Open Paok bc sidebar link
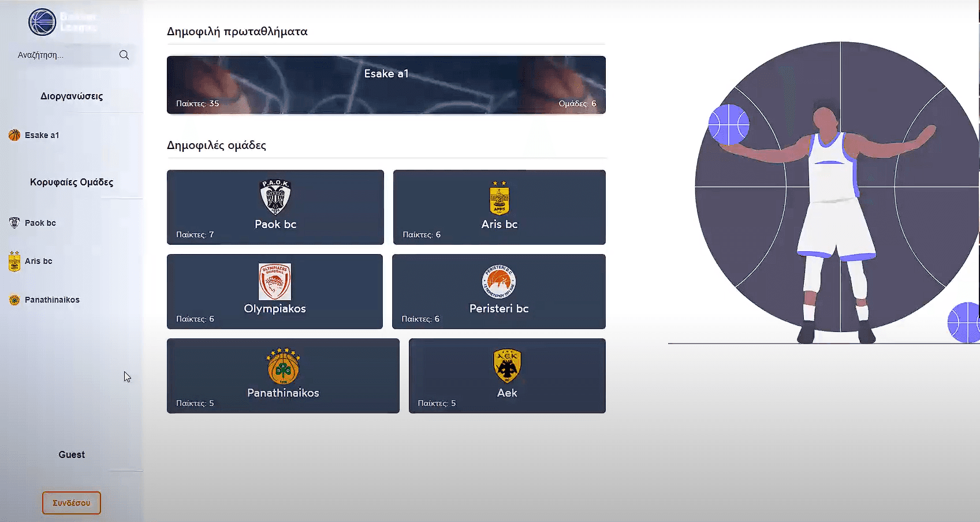Viewport: 980px width, 522px height. coord(40,223)
